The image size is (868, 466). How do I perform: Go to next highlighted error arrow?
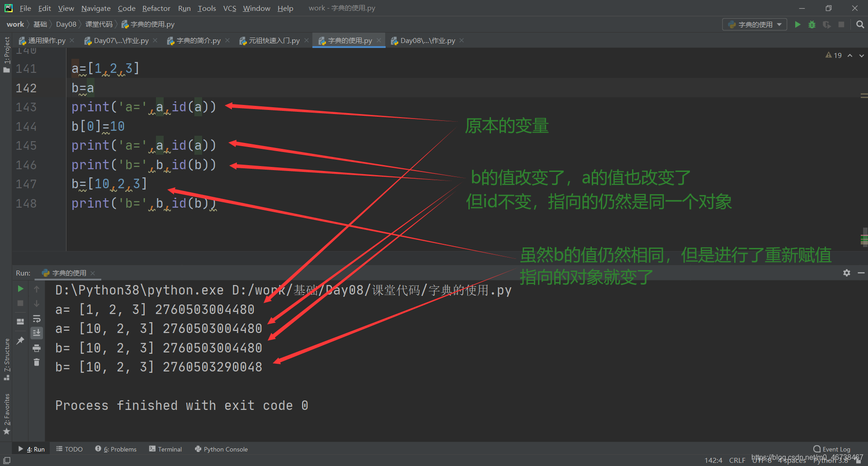(x=862, y=55)
